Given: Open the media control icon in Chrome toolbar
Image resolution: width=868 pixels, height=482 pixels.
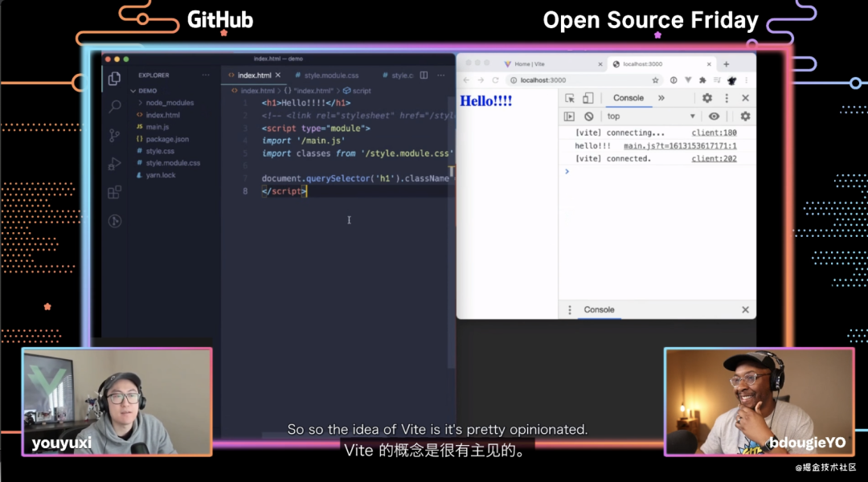Looking at the screenshot, I should click(717, 80).
